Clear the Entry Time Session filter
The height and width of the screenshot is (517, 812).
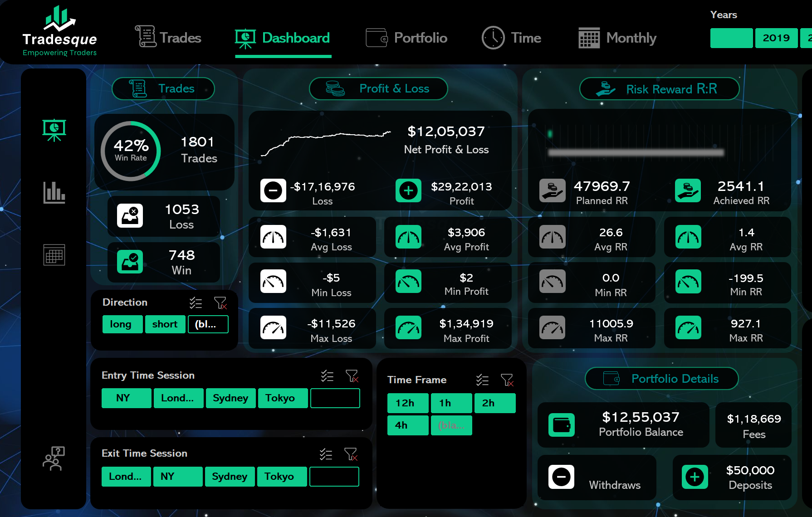(x=352, y=376)
